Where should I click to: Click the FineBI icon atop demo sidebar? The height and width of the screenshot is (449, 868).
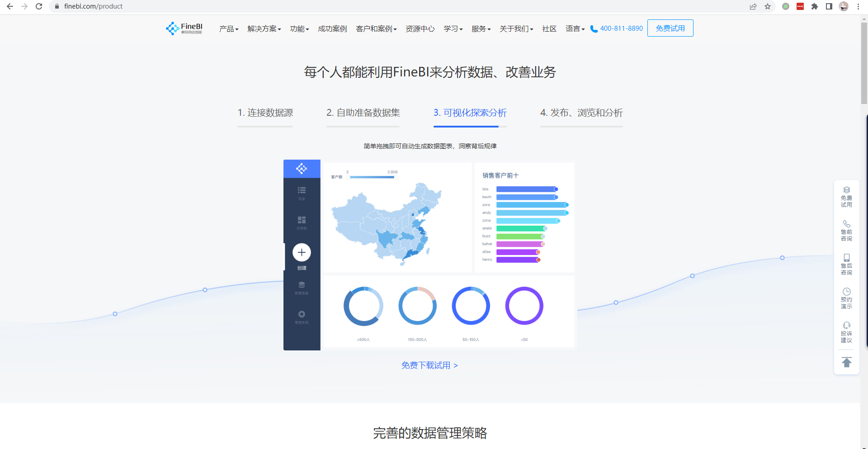point(302,169)
